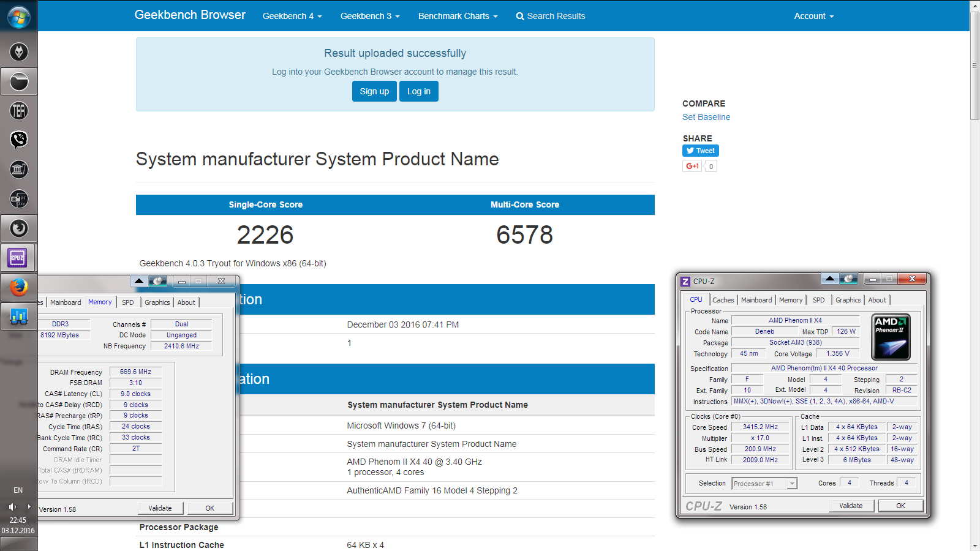The width and height of the screenshot is (980, 551).
Task: Click the Log in button
Action: (419, 91)
